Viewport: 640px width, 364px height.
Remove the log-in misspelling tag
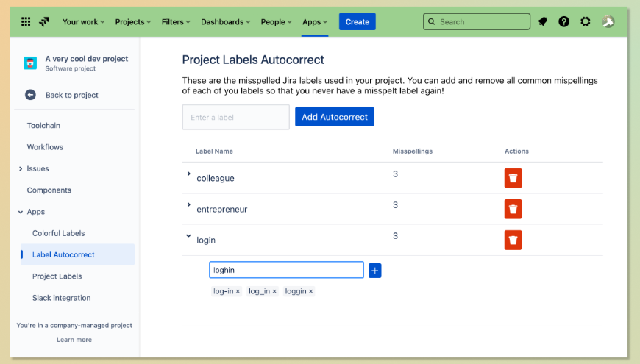[x=238, y=292]
